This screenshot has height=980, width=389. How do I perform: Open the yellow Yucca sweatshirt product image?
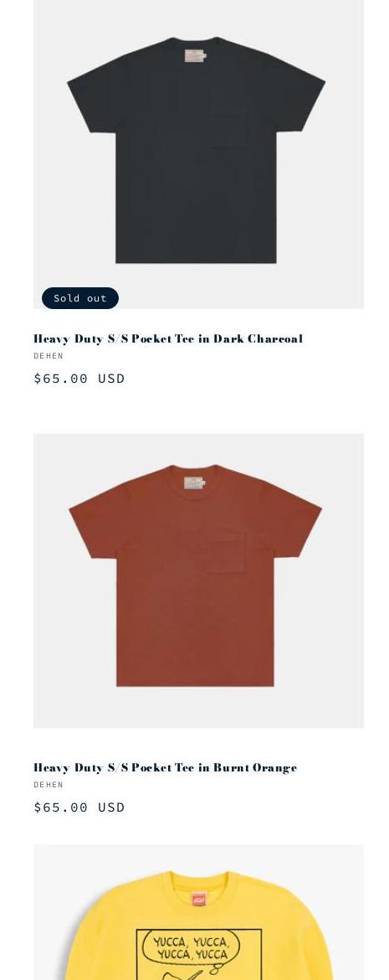point(198,912)
